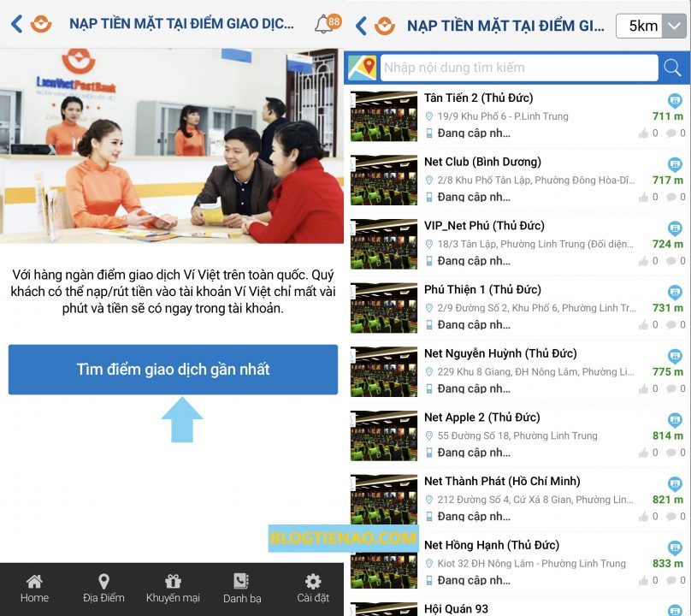Screen dimensions: 691x616
Task: Click address '55 Đường Số 18, Phường Linh Trung'
Action: (517, 436)
